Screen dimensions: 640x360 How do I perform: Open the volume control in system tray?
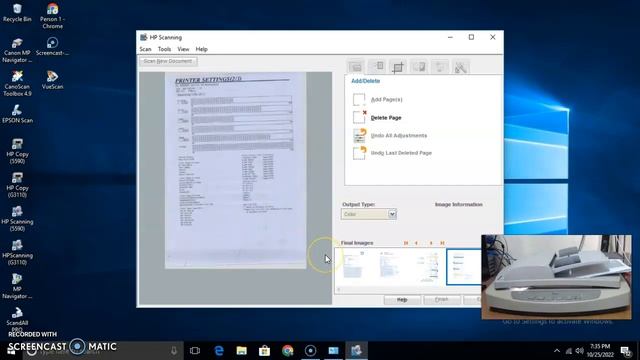point(580,351)
